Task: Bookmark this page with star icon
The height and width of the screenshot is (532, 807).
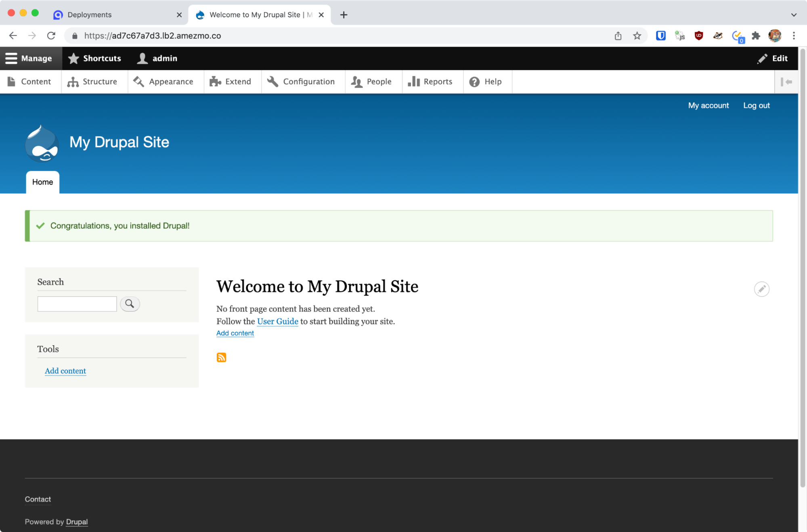Action: pos(637,36)
